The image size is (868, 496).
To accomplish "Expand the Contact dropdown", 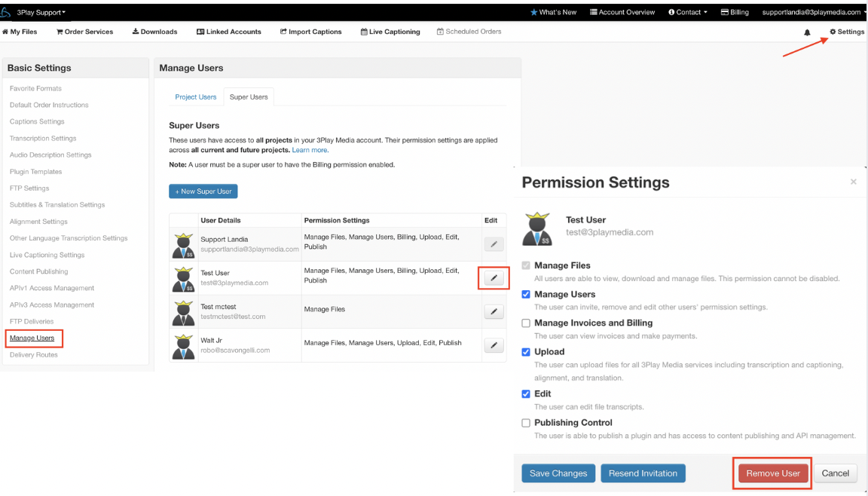I will (x=687, y=12).
